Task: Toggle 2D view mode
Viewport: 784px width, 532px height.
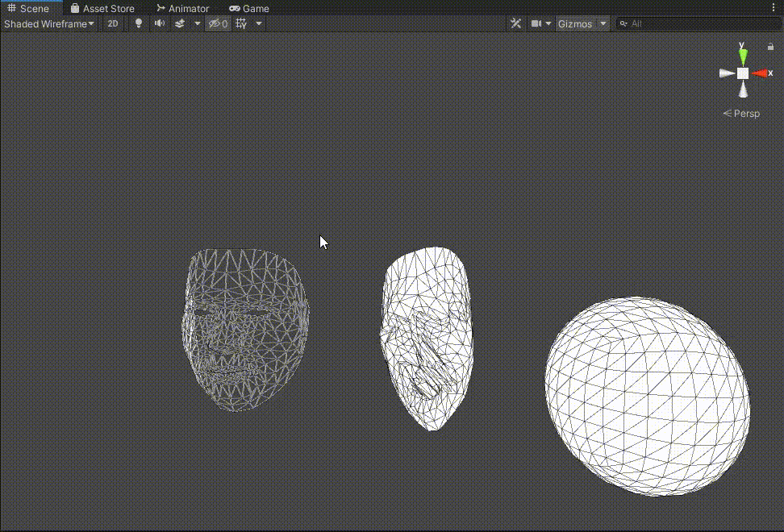Action: tap(113, 23)
